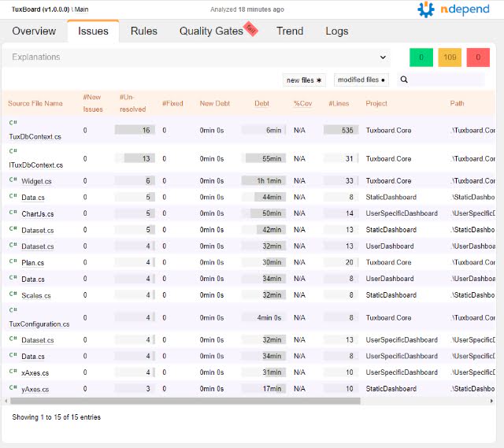Sort by #New Issues column

tap(93, 103)
